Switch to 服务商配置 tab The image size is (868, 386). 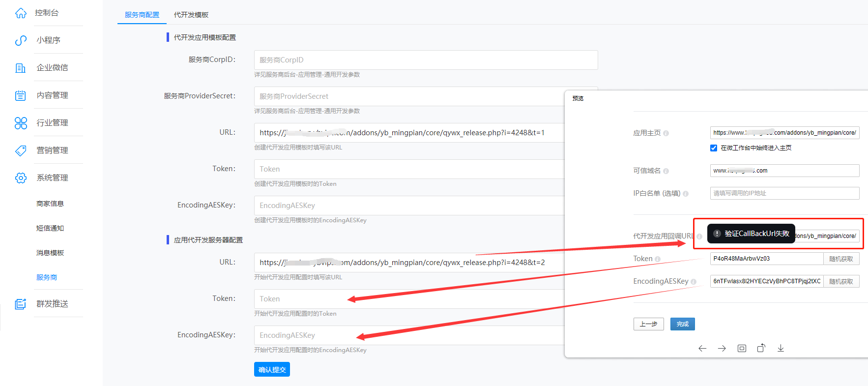(x=142, y=15)
